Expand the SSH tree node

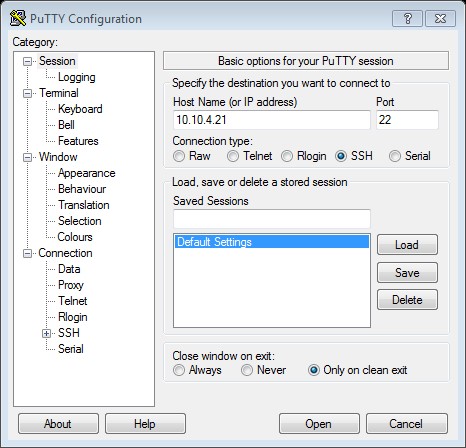46,333
